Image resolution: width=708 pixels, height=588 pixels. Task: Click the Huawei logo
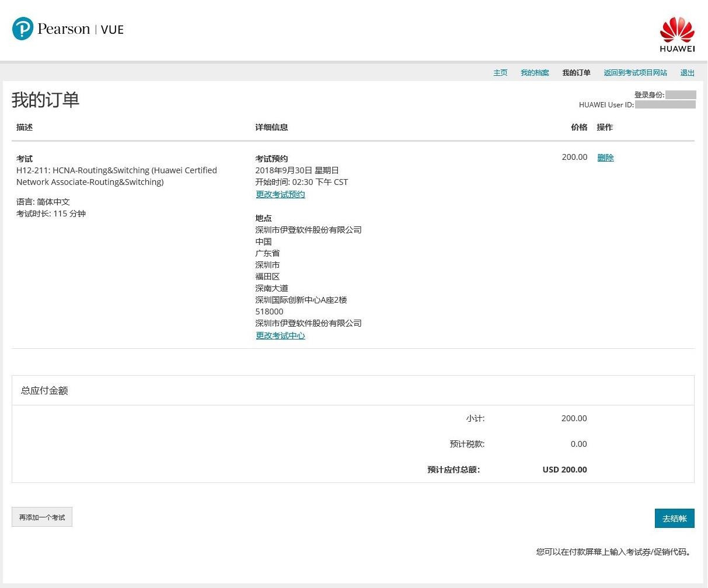[x=677, y=34]
